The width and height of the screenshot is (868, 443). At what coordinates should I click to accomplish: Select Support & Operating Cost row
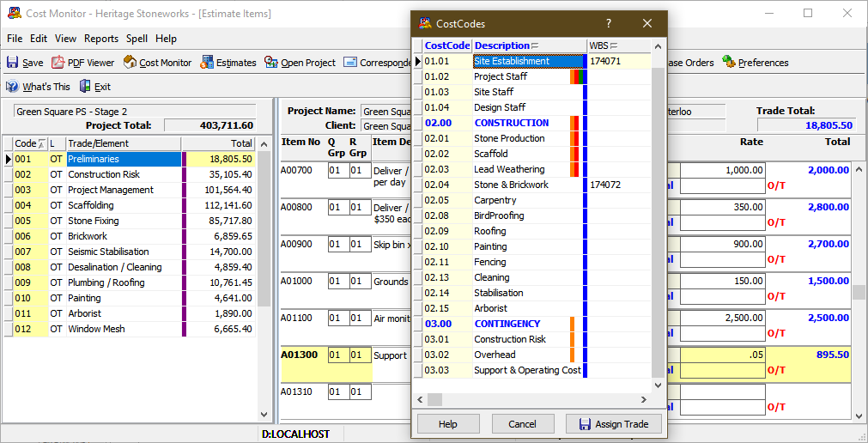point(532,371)
